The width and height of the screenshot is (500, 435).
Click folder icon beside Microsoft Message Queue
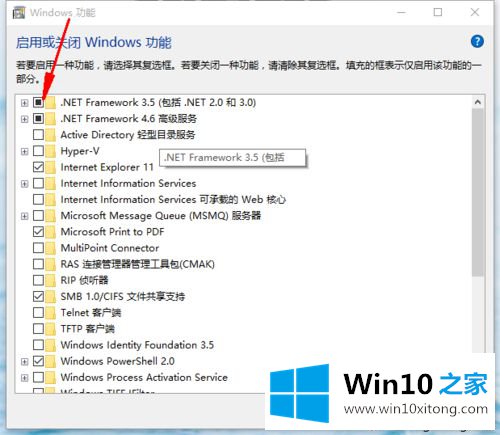(x=50, y=216)
